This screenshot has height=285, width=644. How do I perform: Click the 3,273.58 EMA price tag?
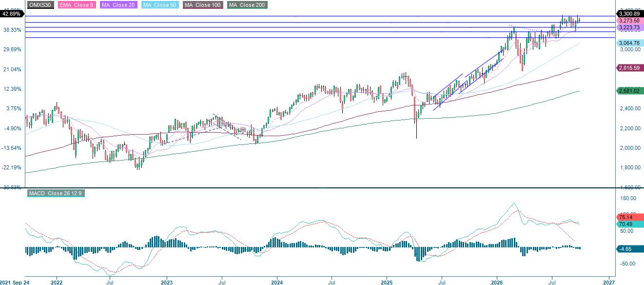630,21
